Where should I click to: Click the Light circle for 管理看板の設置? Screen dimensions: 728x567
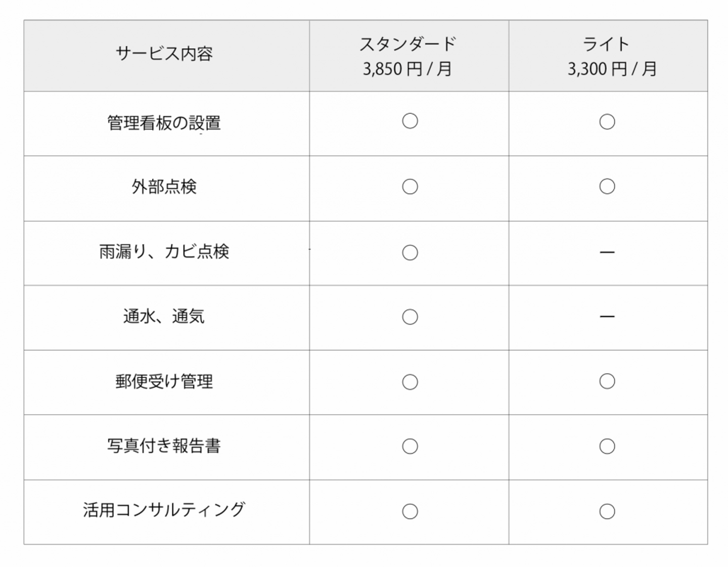[x=607, y=122]
